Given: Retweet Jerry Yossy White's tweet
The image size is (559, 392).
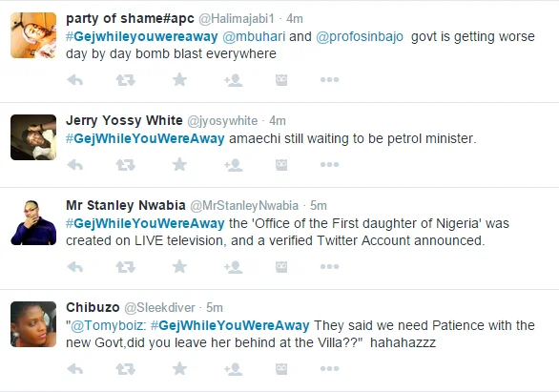Looking at the screenshot, I should tap(126, 165).
